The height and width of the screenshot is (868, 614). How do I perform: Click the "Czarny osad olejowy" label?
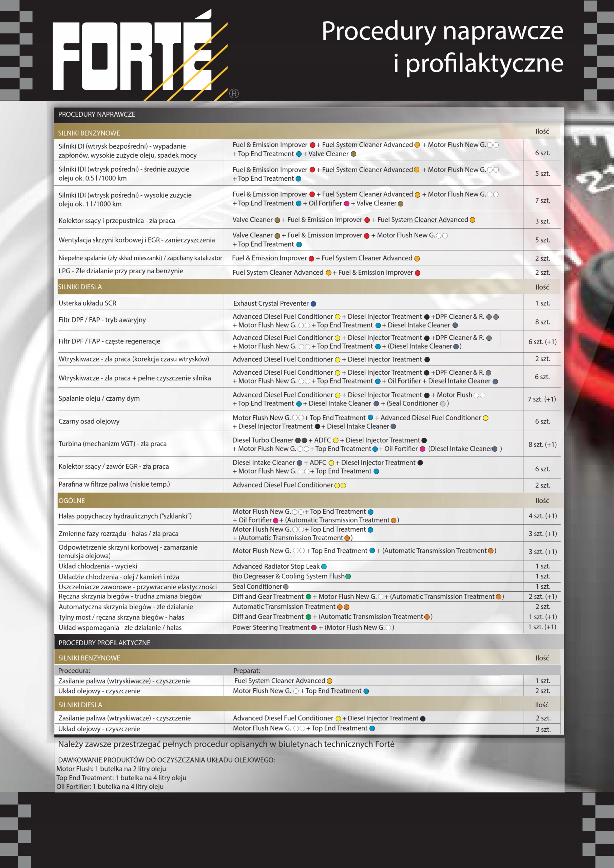[x=89, y=421]
